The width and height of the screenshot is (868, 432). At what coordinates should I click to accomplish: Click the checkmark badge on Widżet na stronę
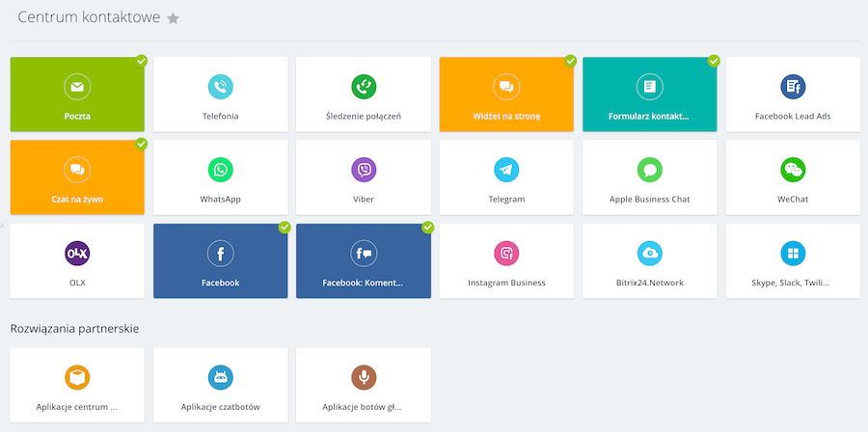571,61
